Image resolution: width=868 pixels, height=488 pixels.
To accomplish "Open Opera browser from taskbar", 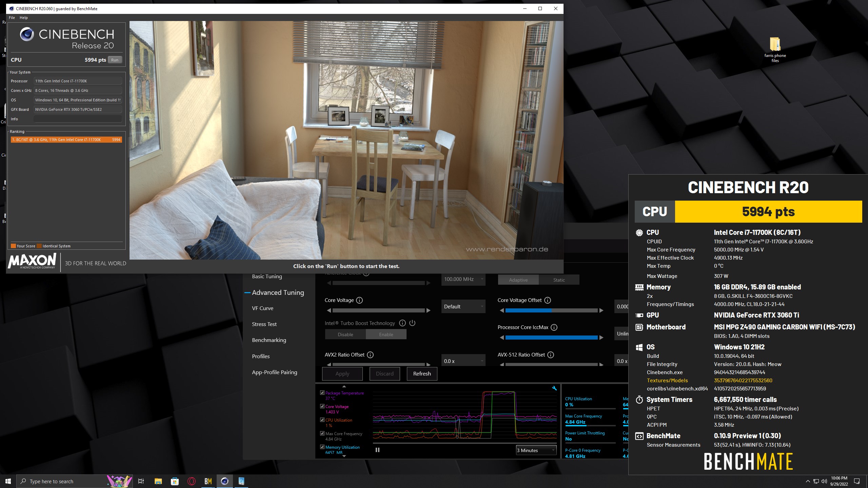I will [x=191, y=481].
